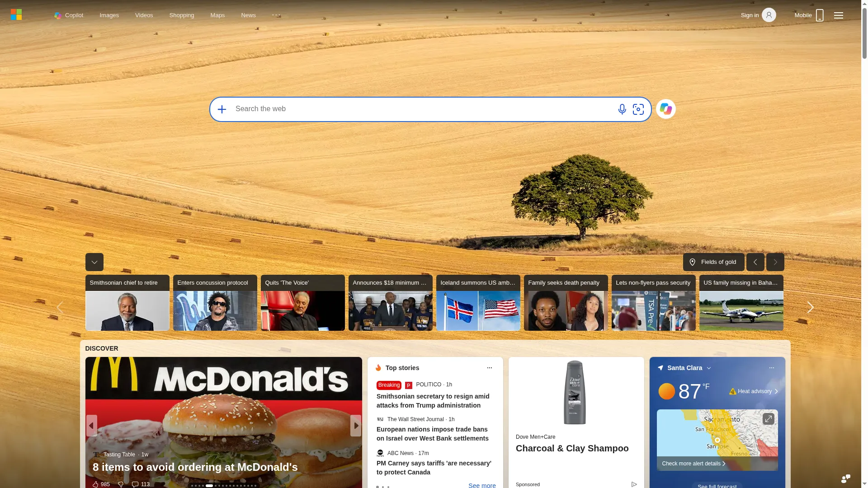Navigate to Maps
This screenshot has height=488, width=868.
(x=217, y=15)
